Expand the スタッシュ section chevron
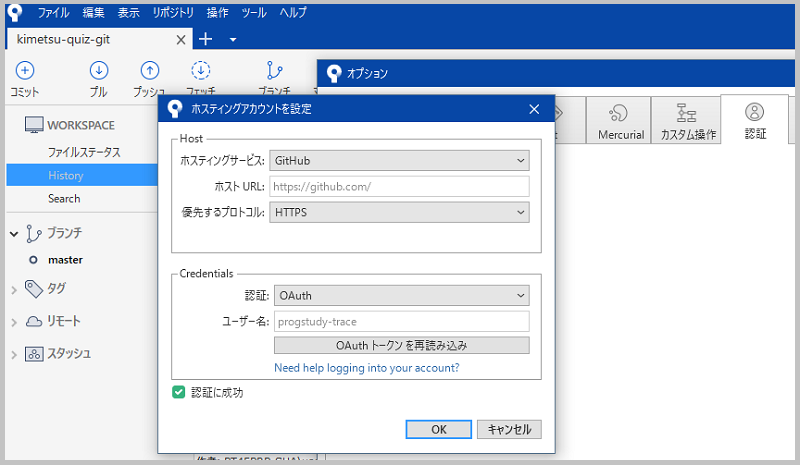This screenshot has width=800, height=465. pyautogui.click(x=14, y=355)
